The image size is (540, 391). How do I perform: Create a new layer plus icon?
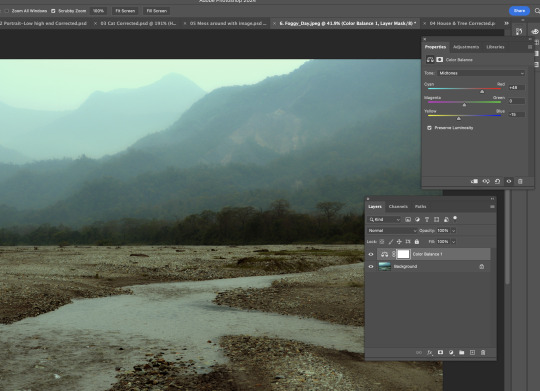click(x=472, y=352)
